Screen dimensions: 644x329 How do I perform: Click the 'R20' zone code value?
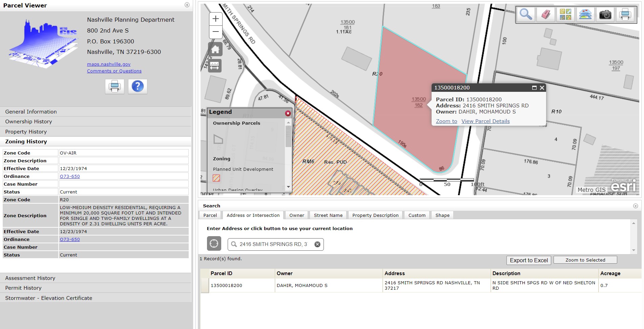[124, 200]
